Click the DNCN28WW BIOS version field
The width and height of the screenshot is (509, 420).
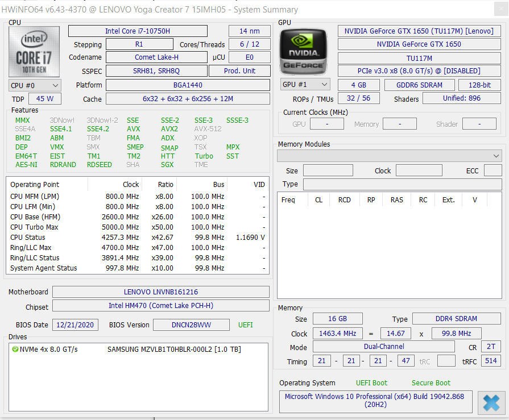coord(192,325)
